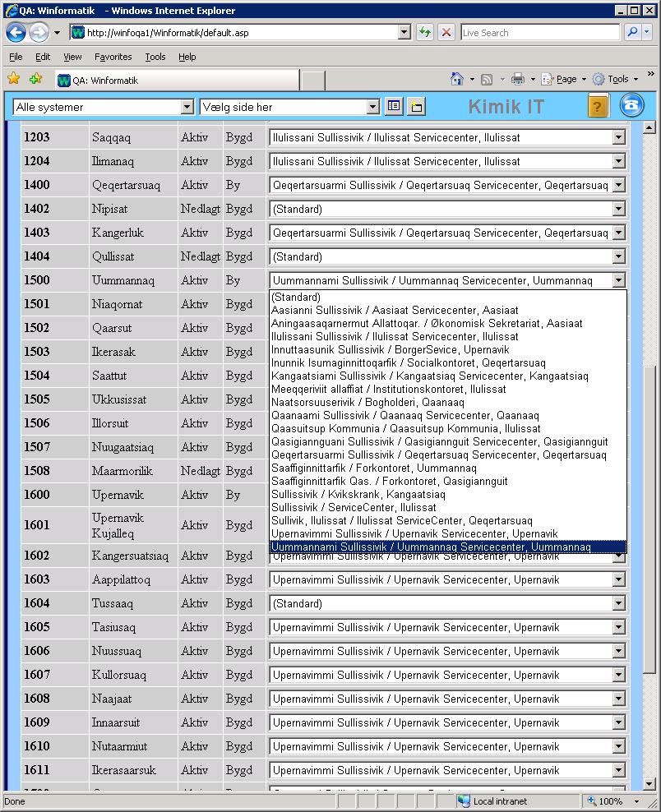Viewport: 661px width, 812px height.
Task: Select highlighted Uummannami Sullissivik option in list
Action: coord(448,547)
